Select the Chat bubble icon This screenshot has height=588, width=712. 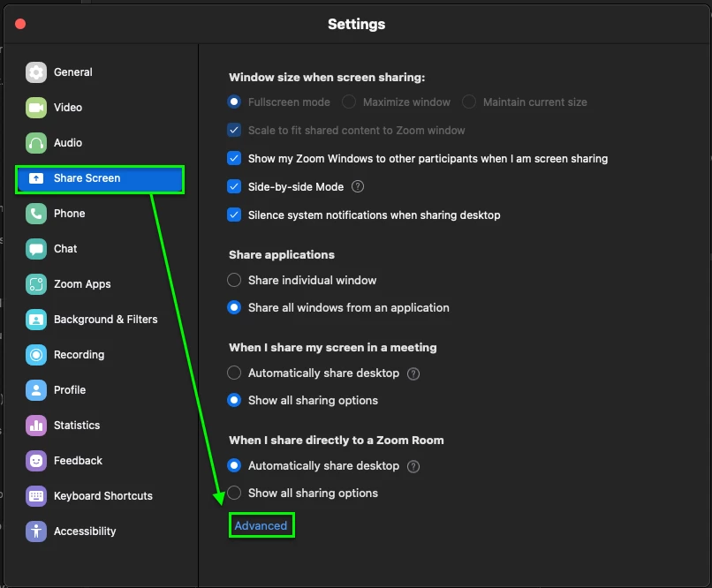[x=36, y=249]
